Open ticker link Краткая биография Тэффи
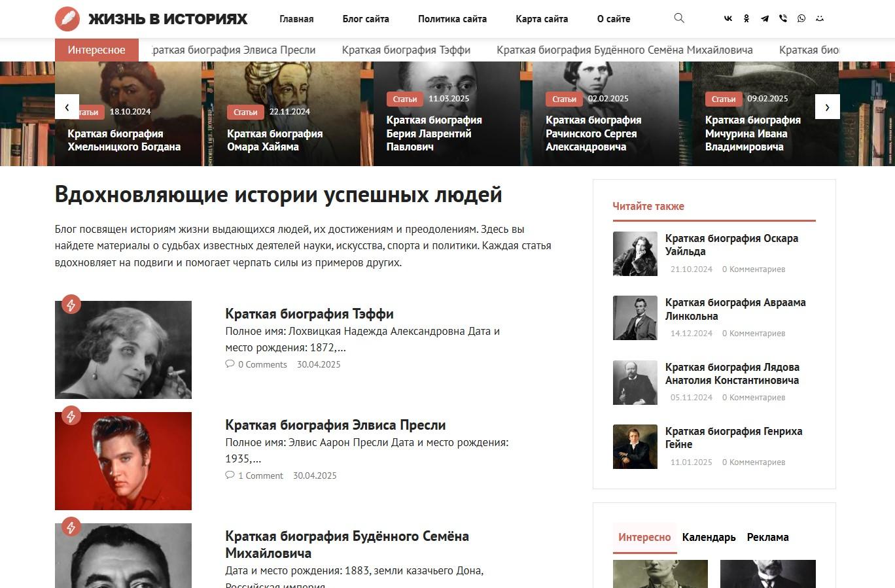 point(406,50)
